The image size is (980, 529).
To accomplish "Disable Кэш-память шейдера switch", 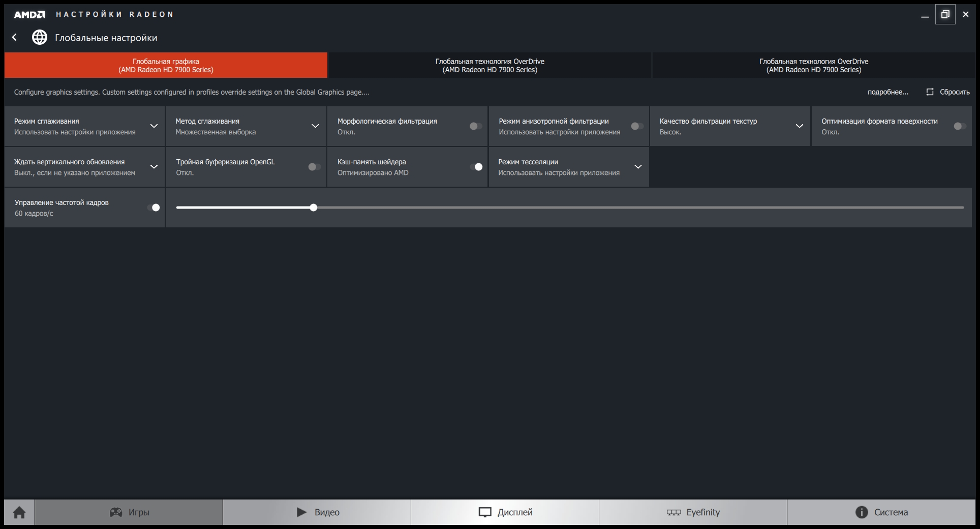I will [x=476, y=167].
